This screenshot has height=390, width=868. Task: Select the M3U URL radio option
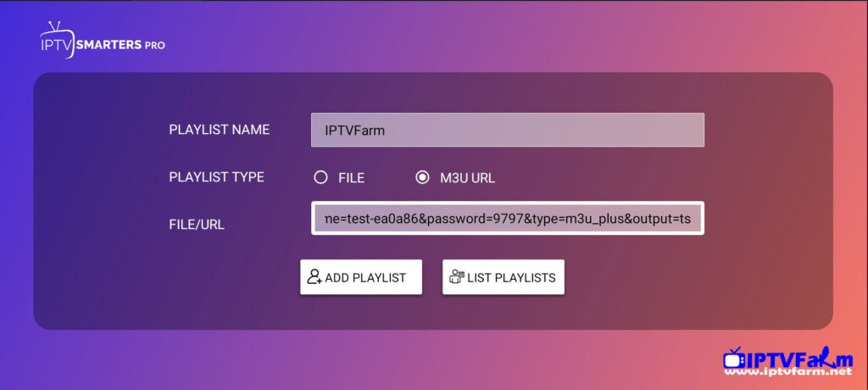[422, 178]
